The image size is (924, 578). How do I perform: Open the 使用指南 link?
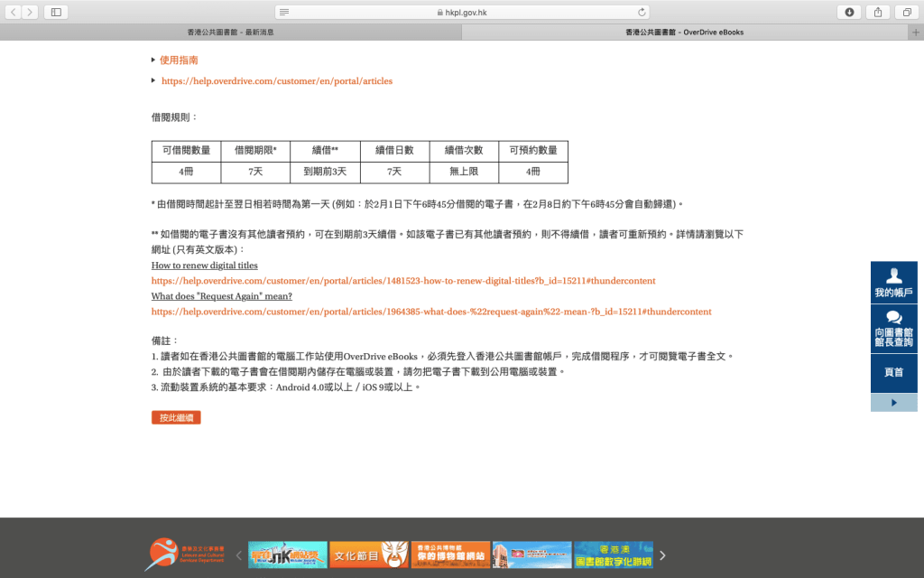pos(179,61)
